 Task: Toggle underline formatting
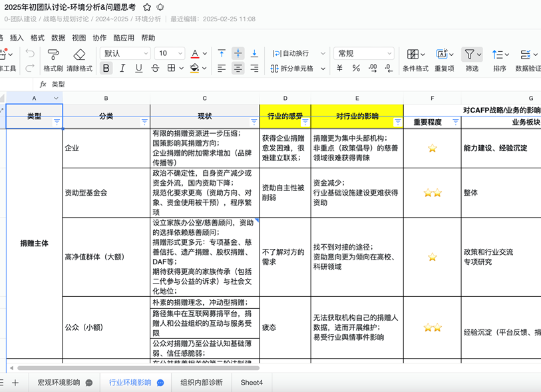tap(139, 68)
